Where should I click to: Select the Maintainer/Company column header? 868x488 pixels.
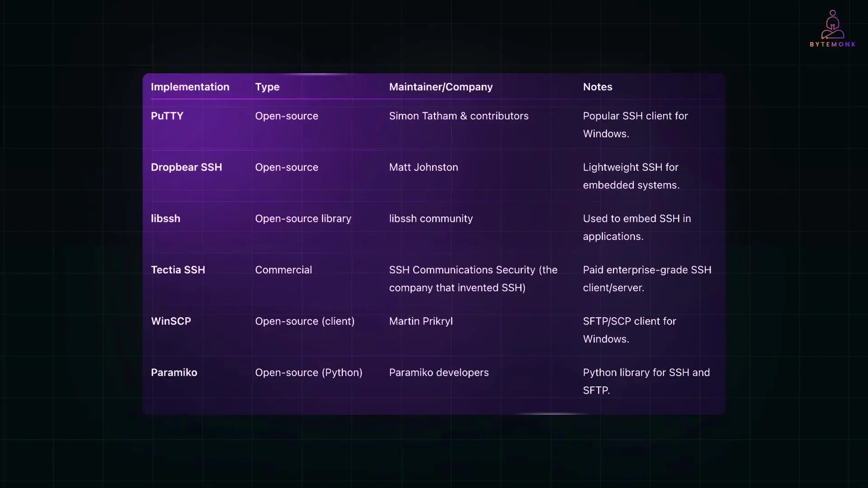click(x=440, y=87)
